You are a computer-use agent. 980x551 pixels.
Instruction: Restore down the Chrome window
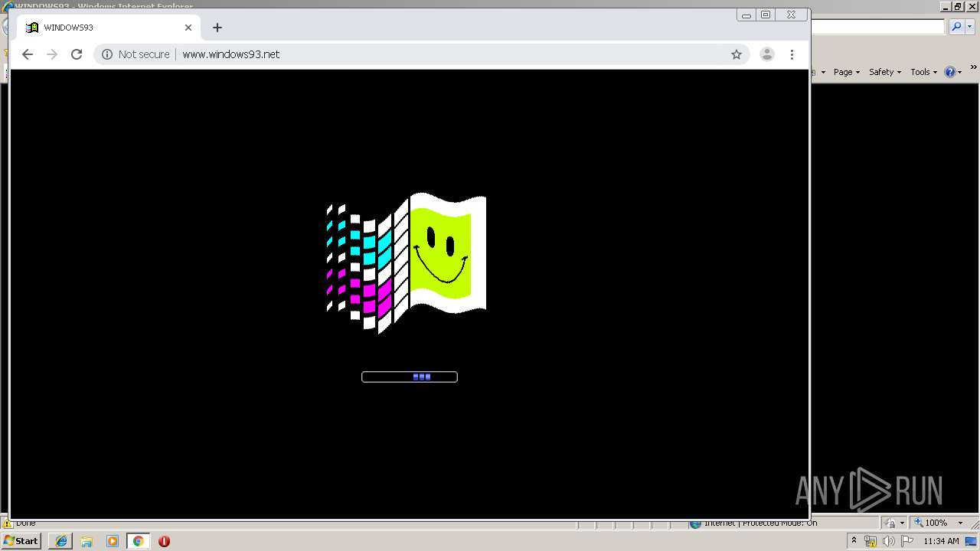[766, 15]
